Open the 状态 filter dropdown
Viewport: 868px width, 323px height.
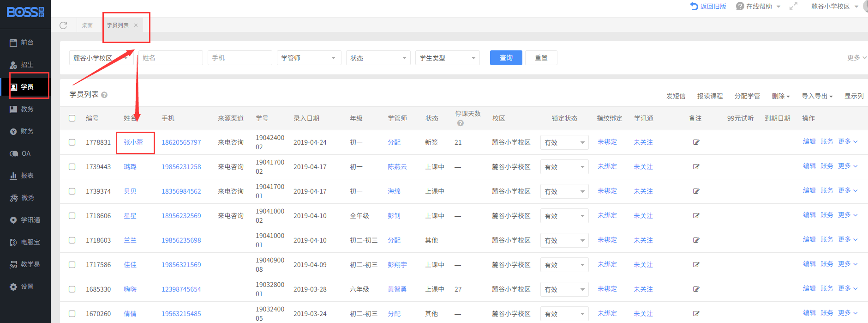click(x=378, y=58)
